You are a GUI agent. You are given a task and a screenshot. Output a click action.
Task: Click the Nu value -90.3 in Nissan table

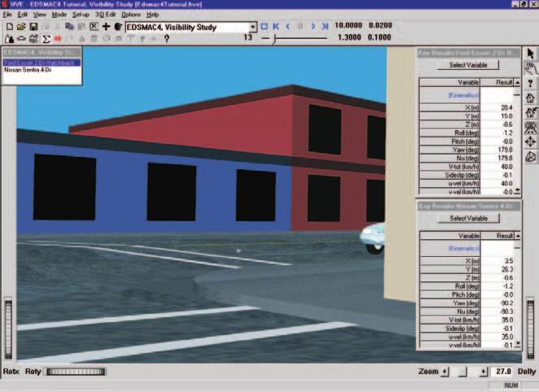pyautogui.click(x=506, y=311)
